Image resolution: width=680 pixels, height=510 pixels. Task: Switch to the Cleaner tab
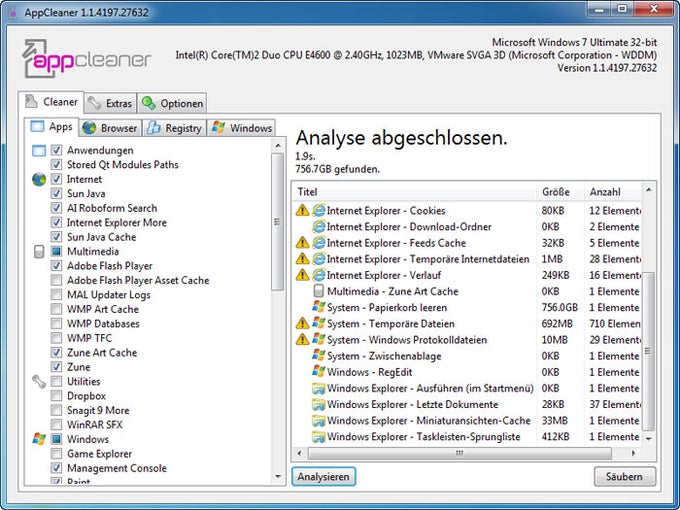pyautogui.click(x=51, y=102)
